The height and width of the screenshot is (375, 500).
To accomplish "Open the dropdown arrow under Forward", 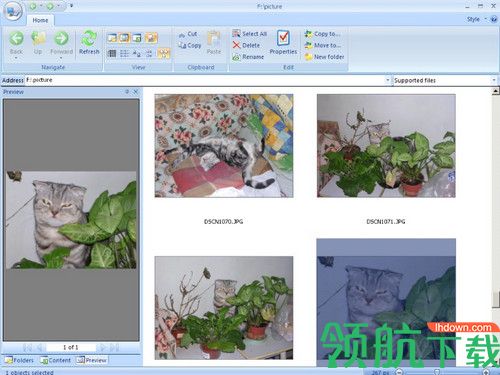I will click(x=61, y=58).
